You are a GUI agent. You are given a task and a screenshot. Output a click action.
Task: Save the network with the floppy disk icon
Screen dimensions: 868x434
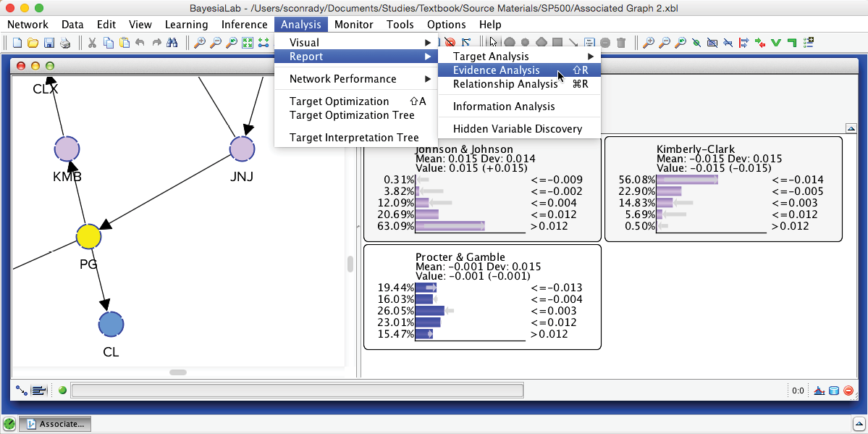click(x=49, y=43)
